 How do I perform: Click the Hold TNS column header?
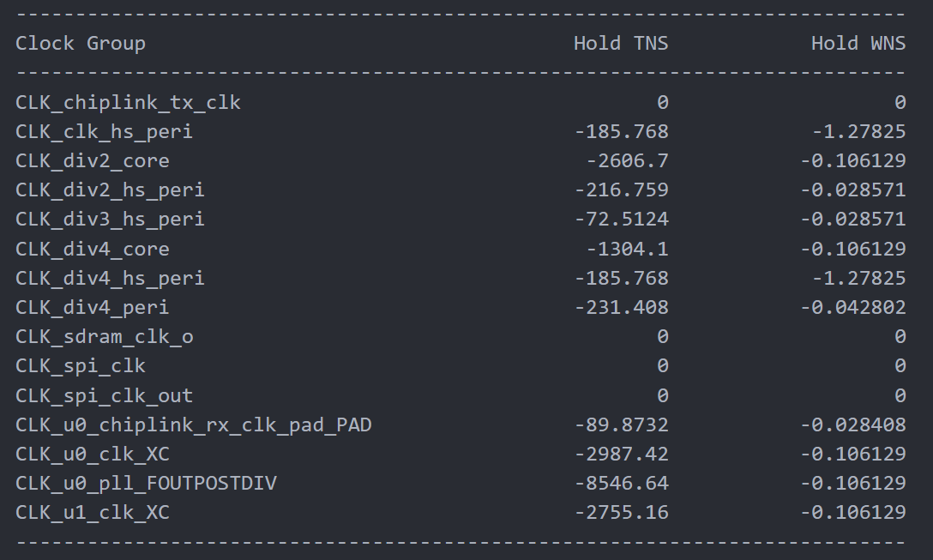(x=621, y=44)
